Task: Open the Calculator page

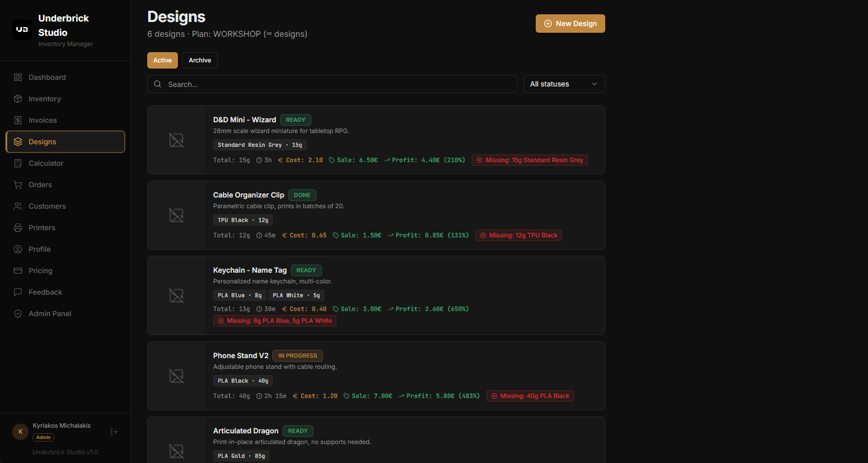Action: coord(65,163)
